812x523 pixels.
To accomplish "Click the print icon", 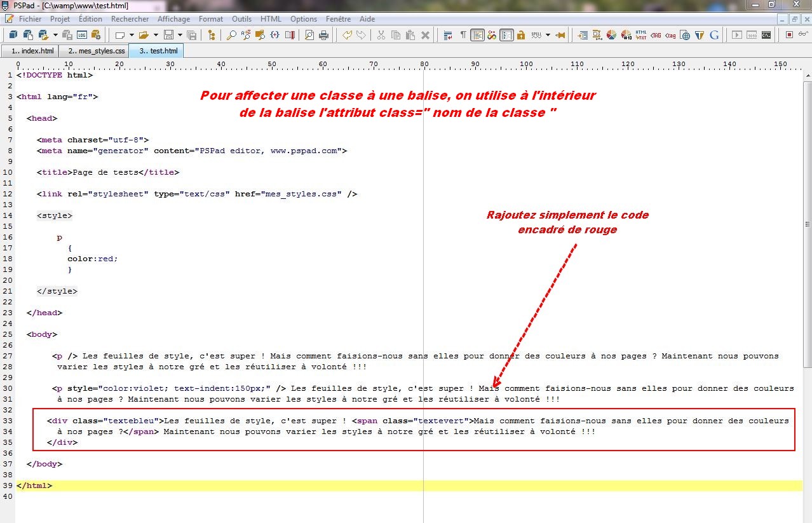I will pos(324,35).
